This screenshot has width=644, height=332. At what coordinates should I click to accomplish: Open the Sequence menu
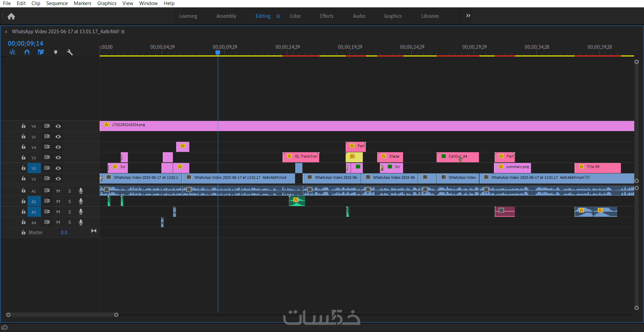[57, 3]
